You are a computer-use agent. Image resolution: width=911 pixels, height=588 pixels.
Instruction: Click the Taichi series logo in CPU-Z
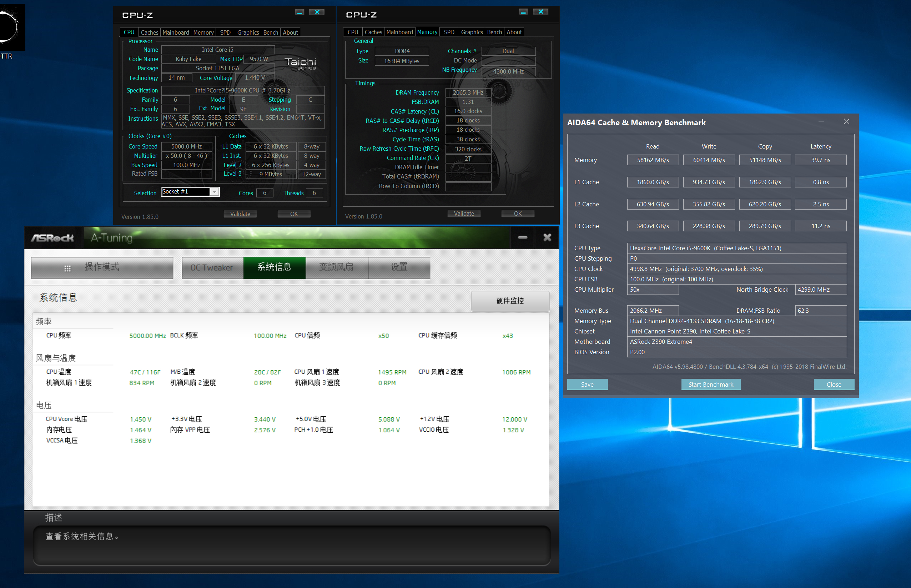pyautogui.click(x=301, y=64)
